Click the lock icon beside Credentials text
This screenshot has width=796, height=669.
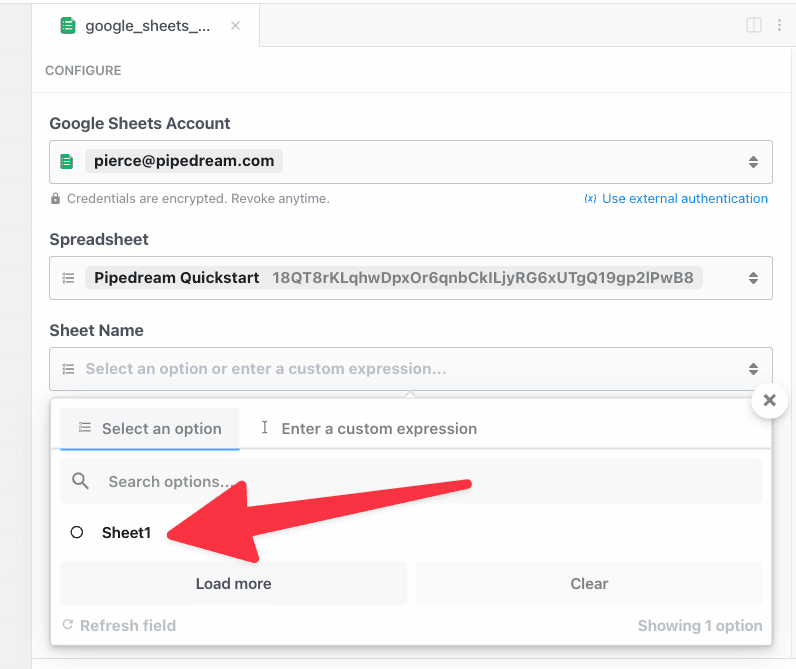click(x=55, y=198)
